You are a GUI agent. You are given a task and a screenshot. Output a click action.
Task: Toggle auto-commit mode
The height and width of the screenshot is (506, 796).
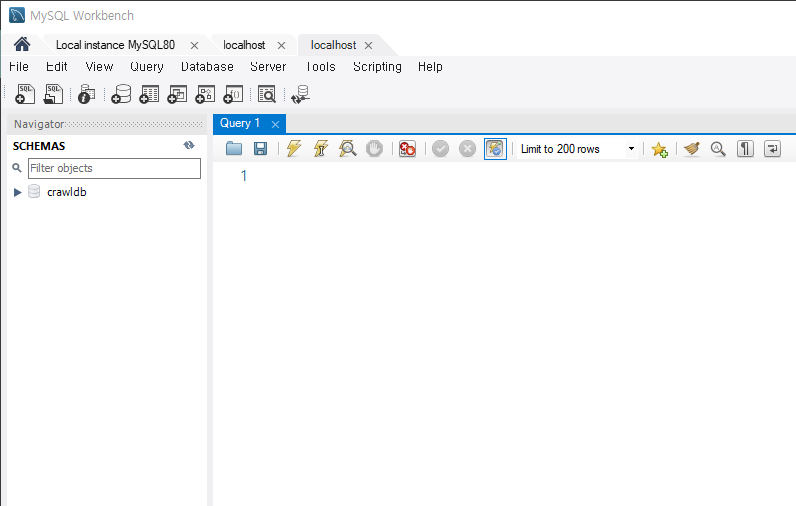click(495, 149)
